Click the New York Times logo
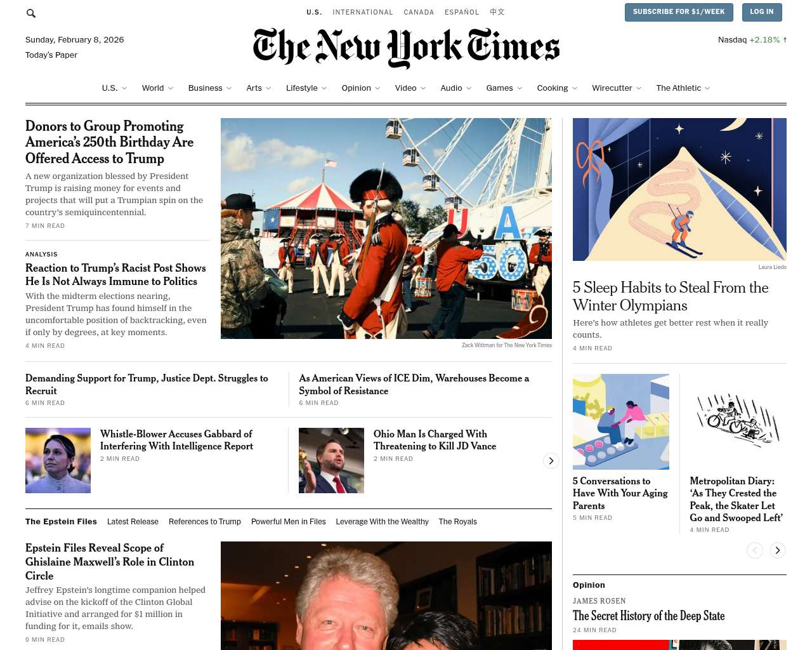This screenshot has width=812, height=650. [406, 48]
